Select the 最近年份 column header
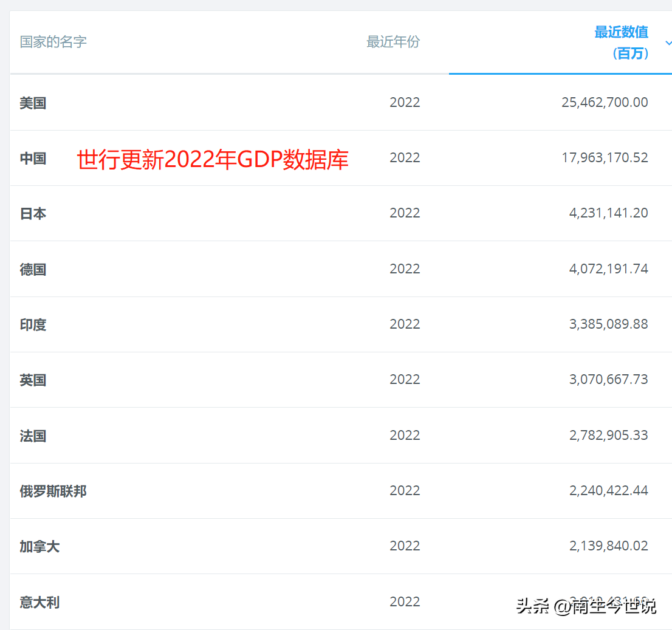The height and width of the screenshot is (630, 672). pos(393,42)
